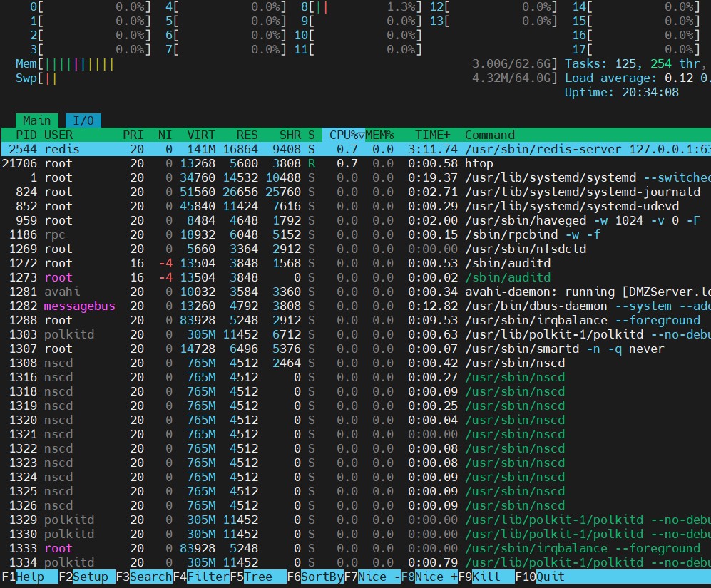Sort by the PRI column header
The image size is (711, 588).
pos(133,135)
